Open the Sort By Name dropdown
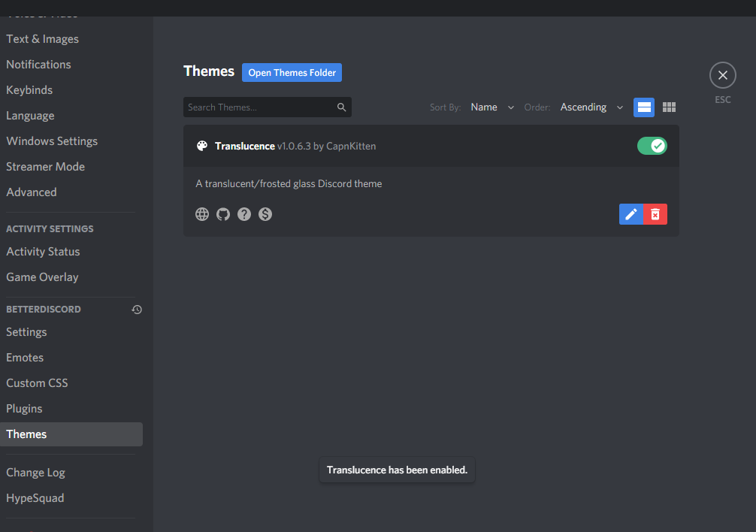 492,107
